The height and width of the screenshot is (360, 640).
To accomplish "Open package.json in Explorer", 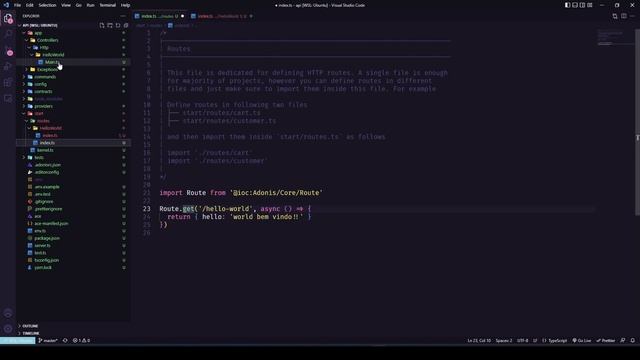I will click(x=47, y=238).
